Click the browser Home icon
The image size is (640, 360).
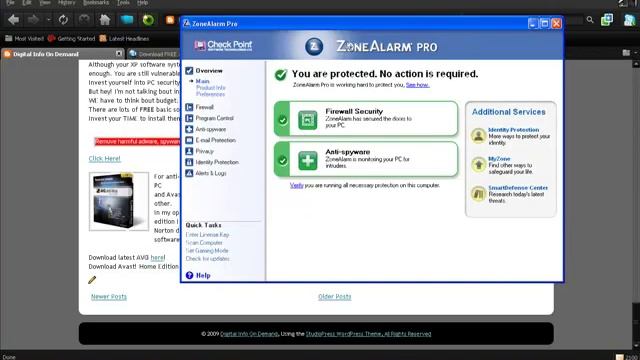tap(105, 19)
